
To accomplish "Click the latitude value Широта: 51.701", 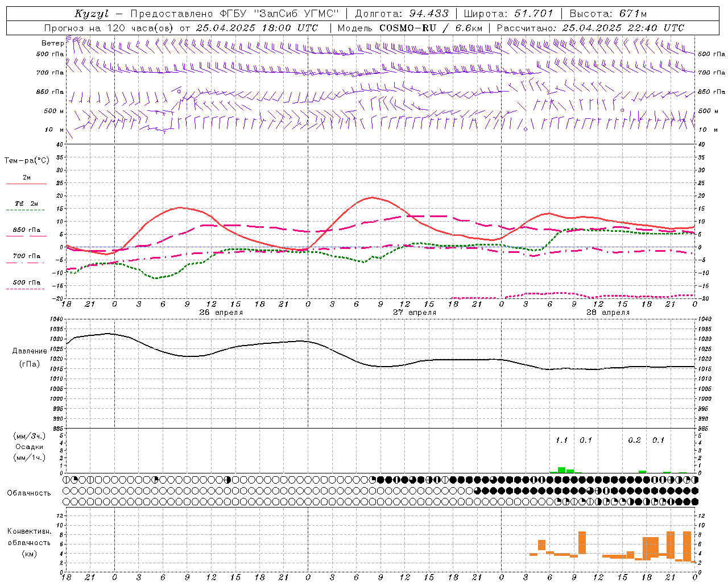I will point(508,14).
